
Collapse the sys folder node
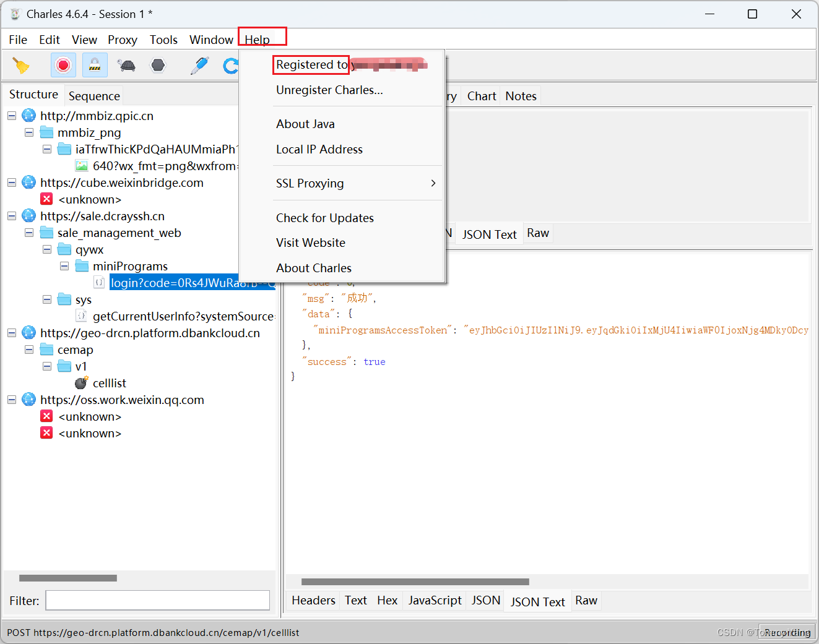47,299
